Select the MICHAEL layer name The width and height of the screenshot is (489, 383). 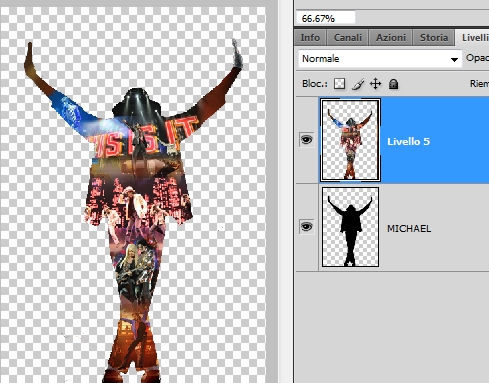point(409,229)
